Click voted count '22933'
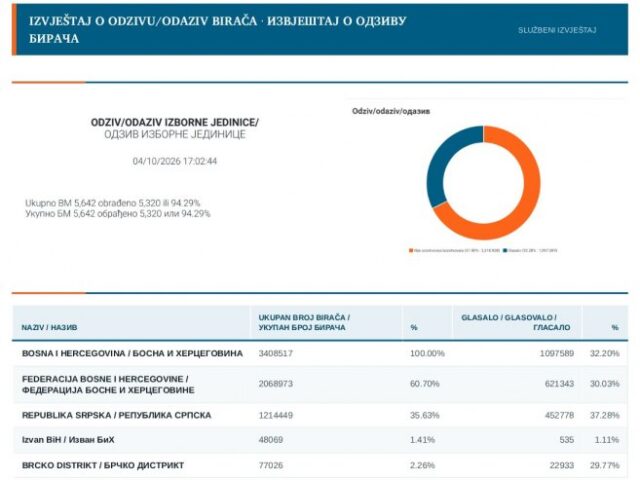The width and height of the screenshot is (640, 480). click(x=562, y=465)
